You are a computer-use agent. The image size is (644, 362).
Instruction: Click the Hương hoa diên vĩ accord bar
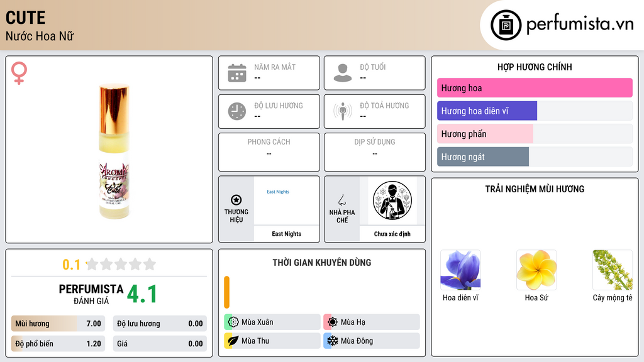tap(535, 111)
